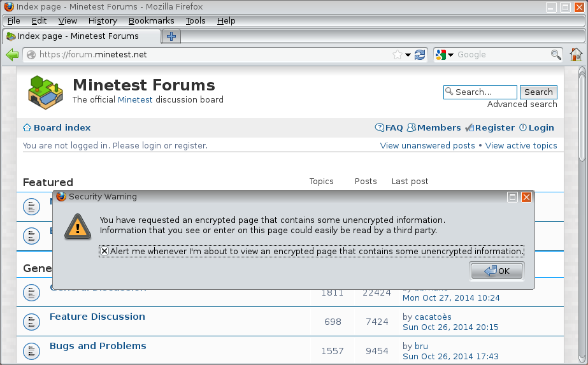The image size is (588, 365).
Task: Click the '7424' posts count
Action: [377, 322]
